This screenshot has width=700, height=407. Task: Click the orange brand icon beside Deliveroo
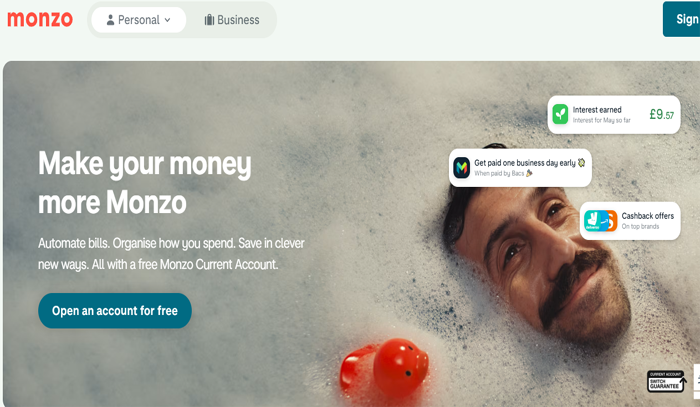611,221
